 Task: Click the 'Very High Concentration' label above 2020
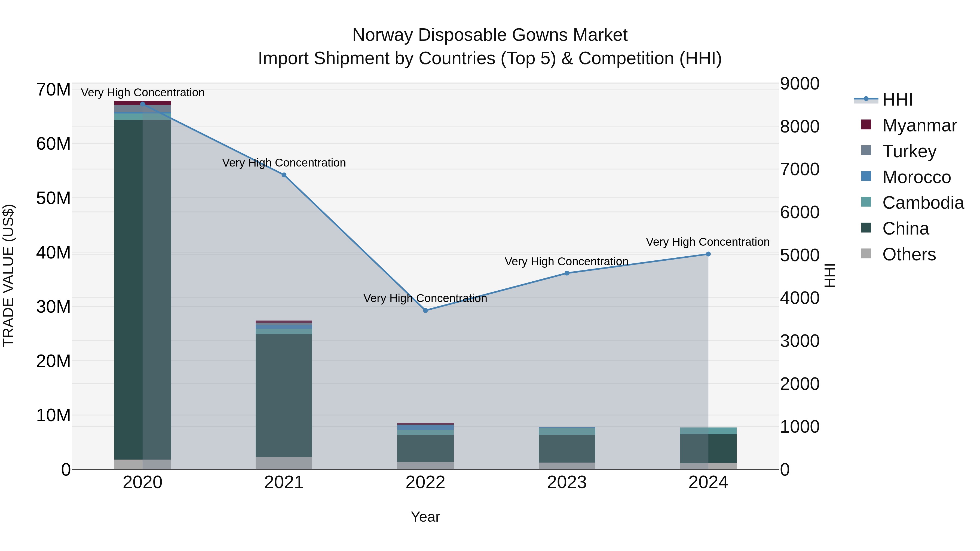[143, 93]
